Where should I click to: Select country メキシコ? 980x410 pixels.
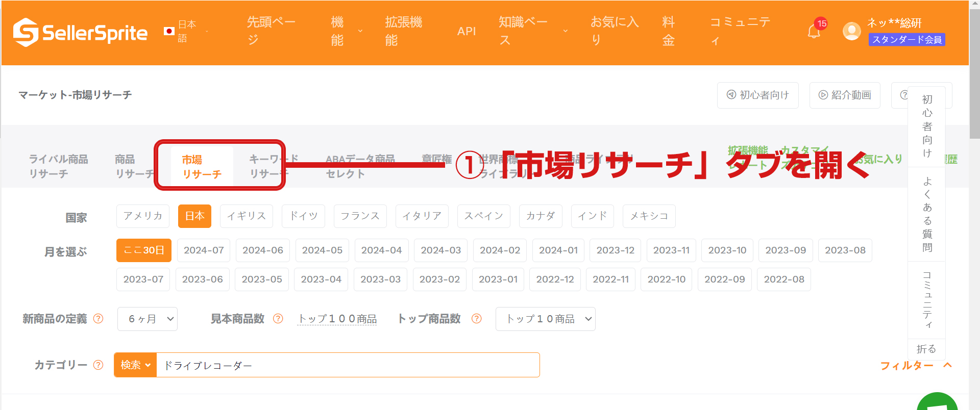click(x=649, y=216)
